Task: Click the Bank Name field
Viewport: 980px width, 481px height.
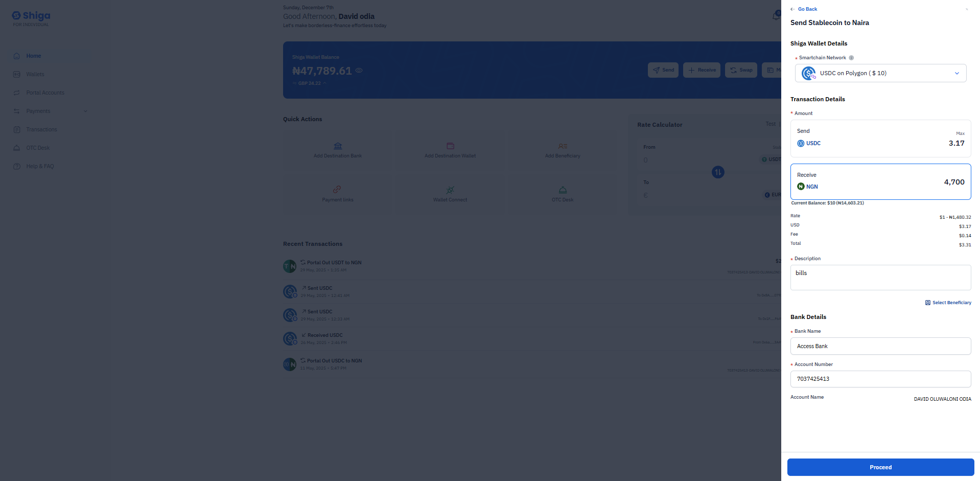Action: coord(880,346)
